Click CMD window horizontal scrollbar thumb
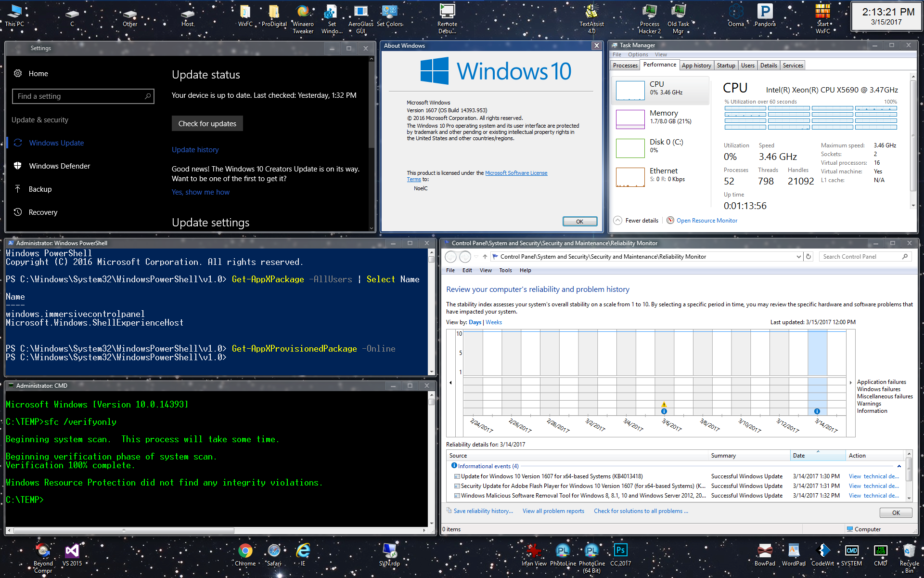This screenshot has height=578, width=924. (124, 530)
